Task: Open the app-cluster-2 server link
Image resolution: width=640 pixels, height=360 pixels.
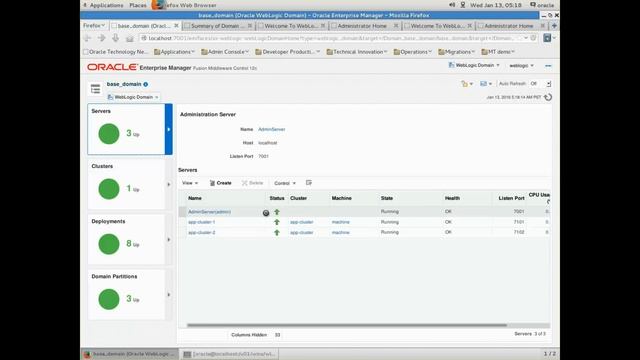Action: [202, 232]
